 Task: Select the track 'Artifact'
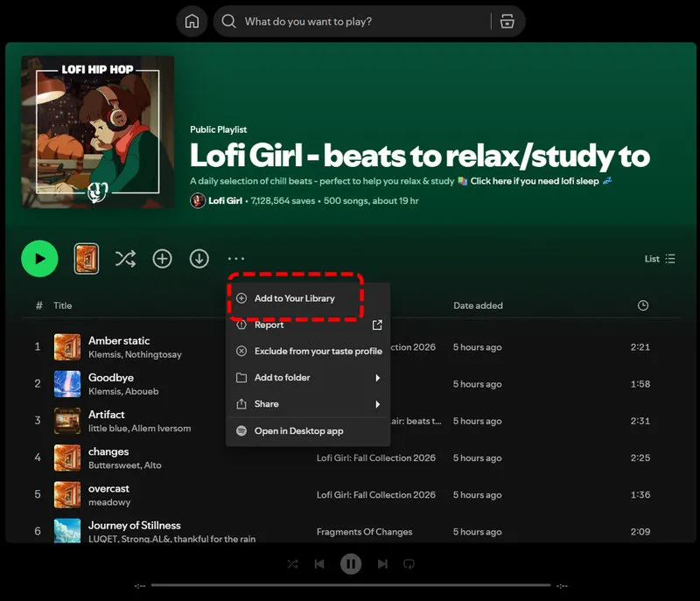click(x=106, y=415)
